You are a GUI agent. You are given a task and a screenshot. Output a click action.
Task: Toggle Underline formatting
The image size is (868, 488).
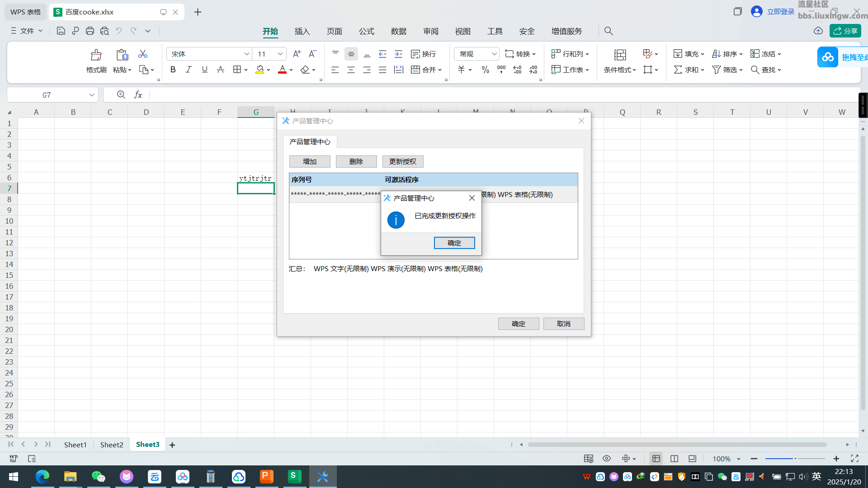pos(204,70)
